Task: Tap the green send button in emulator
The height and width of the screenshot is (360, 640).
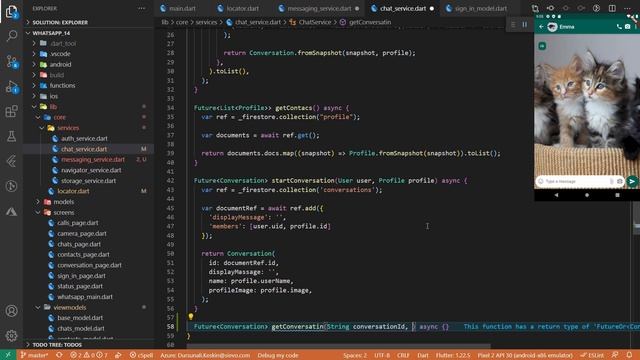Action: tap(632, 181)
